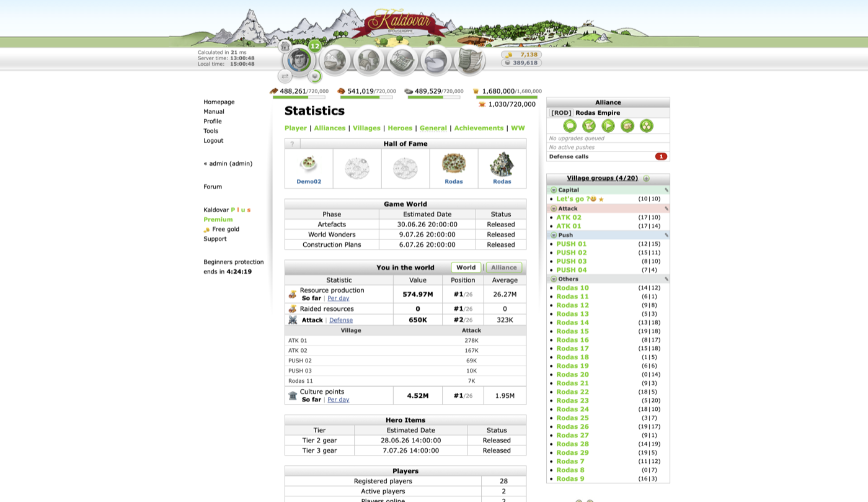This screenshot has height=502, width=868.
Task: Open the WW statistics tab
Action: [x=518, y=128]
